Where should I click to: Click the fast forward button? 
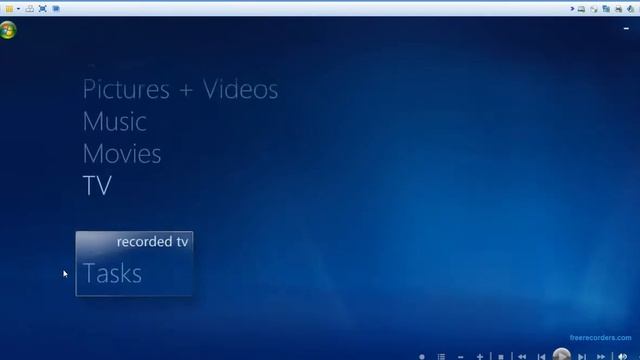point(601,357)
